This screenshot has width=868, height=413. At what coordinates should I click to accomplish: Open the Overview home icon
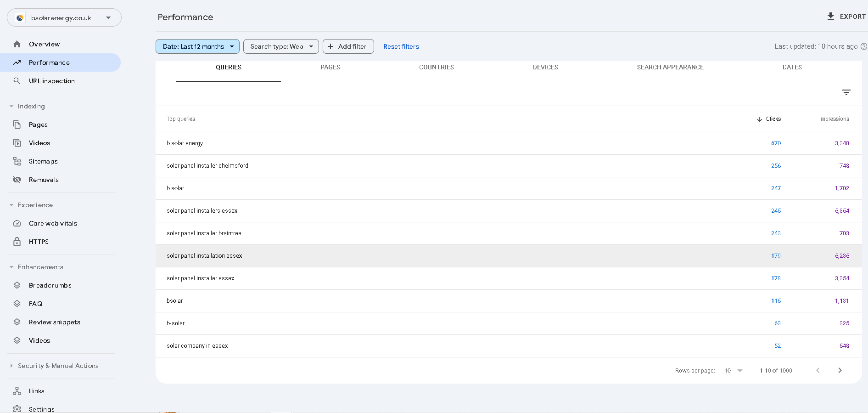[x=17, y=44]
